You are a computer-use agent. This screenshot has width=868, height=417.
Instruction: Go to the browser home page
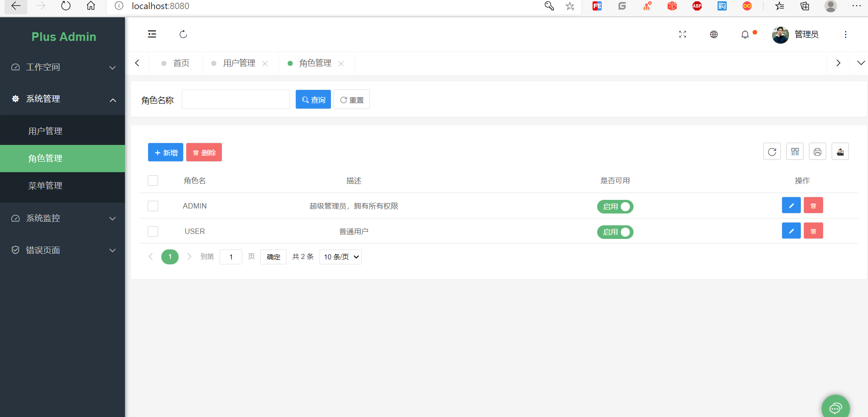91,6
